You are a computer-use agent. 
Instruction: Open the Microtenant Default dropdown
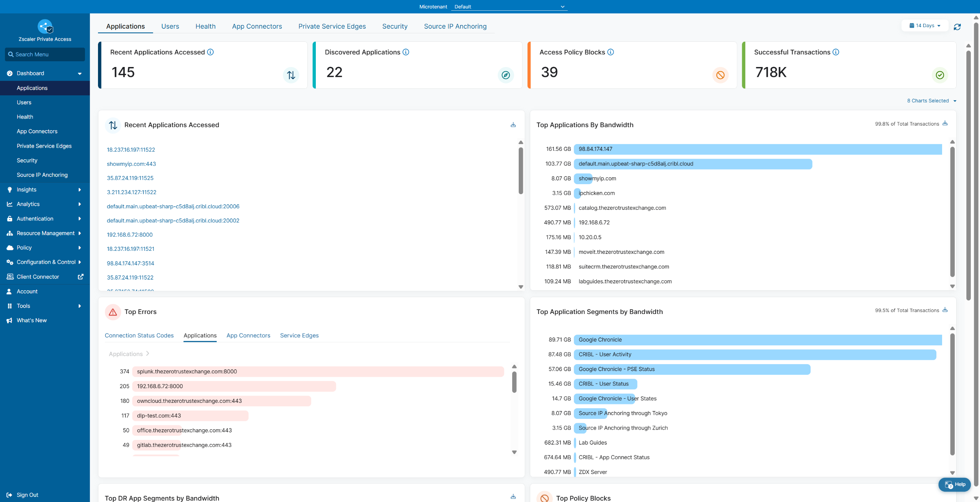click(509, 7)
